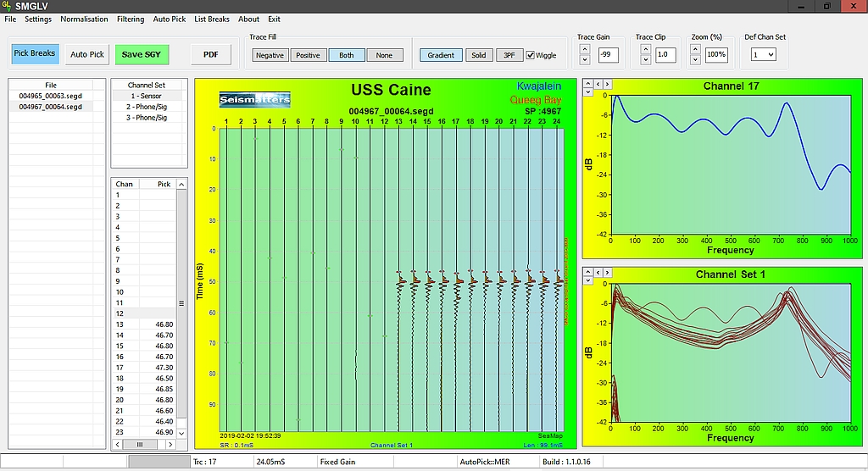
Task: Select file 004965_00063.segd
Action: pyautogui.click(x=50, y=96)
